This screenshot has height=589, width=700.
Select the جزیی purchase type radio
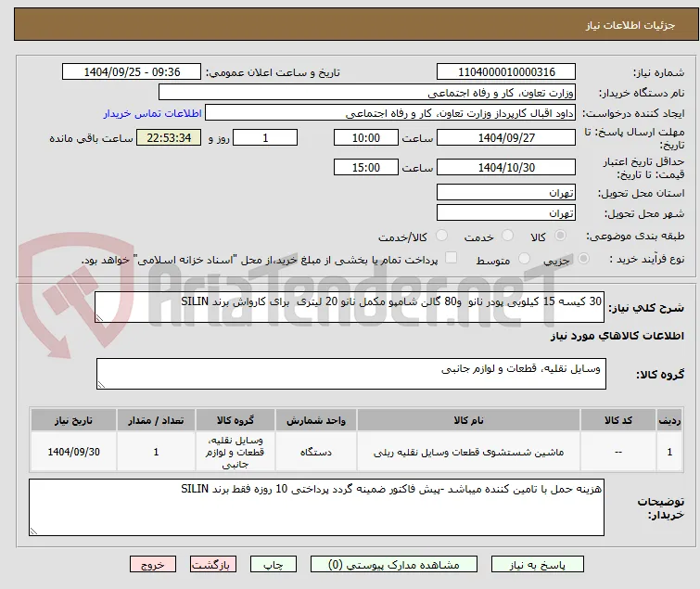[583, 259]
